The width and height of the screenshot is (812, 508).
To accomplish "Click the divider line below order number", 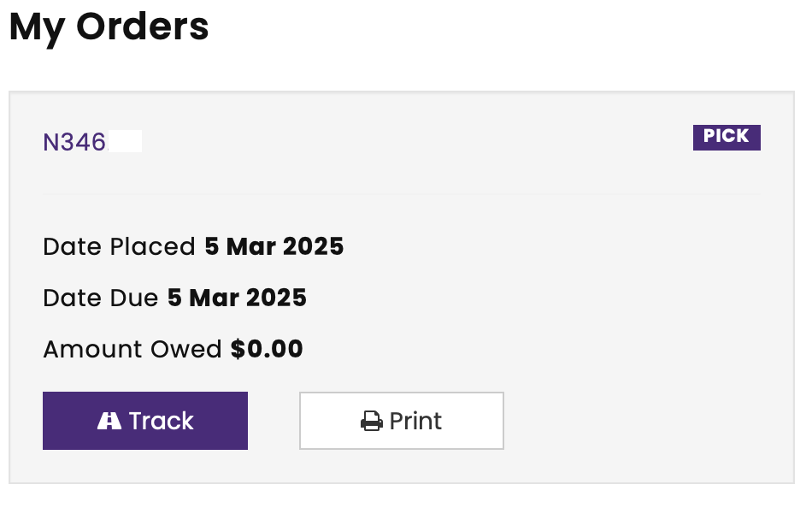I will (x=402, y=194).
